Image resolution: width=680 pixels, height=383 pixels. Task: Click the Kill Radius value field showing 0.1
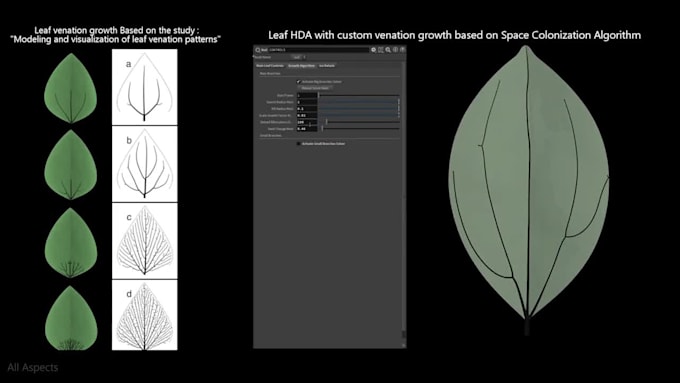tap(307, 109)
